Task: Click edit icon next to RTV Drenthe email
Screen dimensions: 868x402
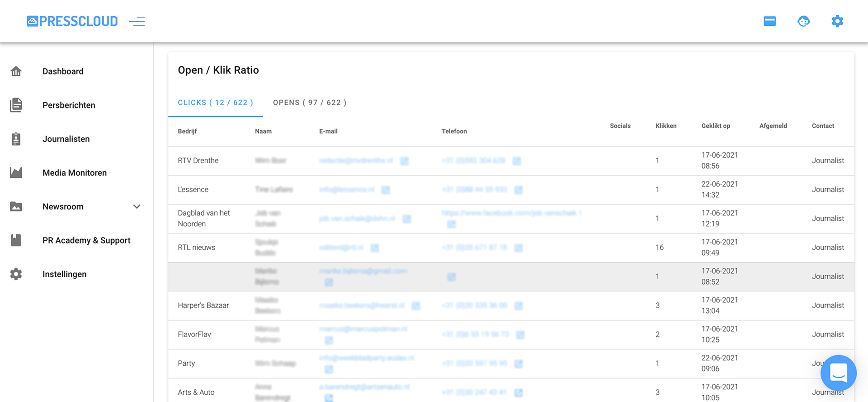Action: 404,161
